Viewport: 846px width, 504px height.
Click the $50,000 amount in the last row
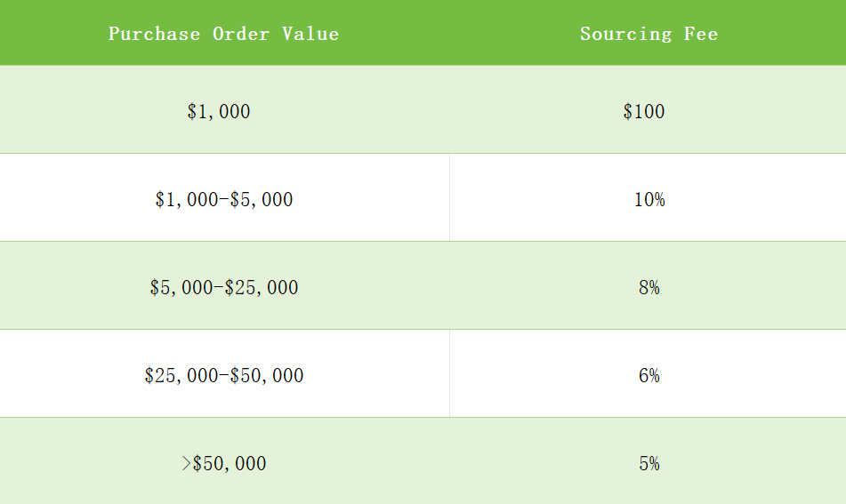(230, 464)
